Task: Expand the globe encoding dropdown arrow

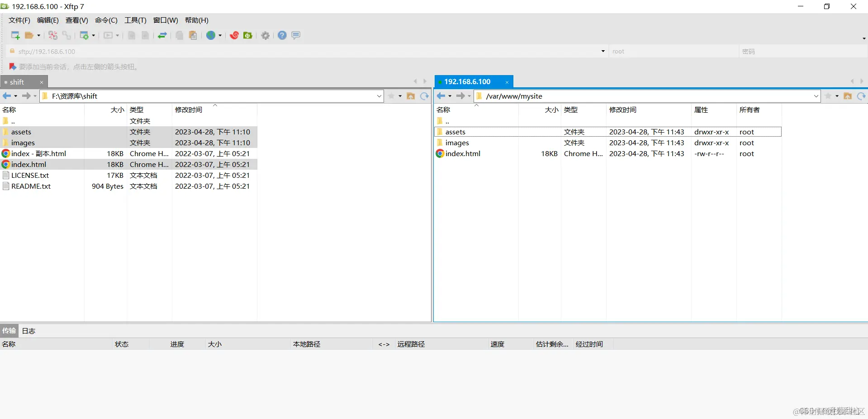Action: pos(220,35)
